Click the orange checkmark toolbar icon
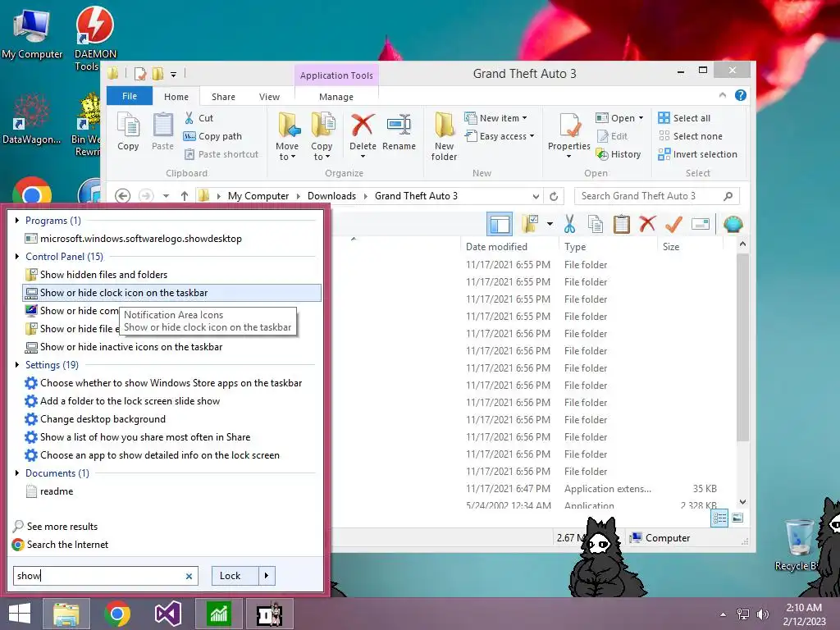 (673, 224)
